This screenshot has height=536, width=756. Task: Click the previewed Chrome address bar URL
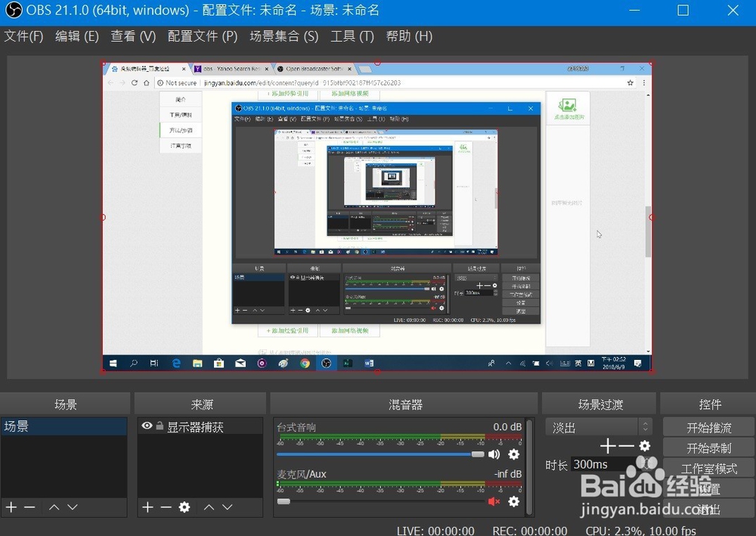coord(302,83)
